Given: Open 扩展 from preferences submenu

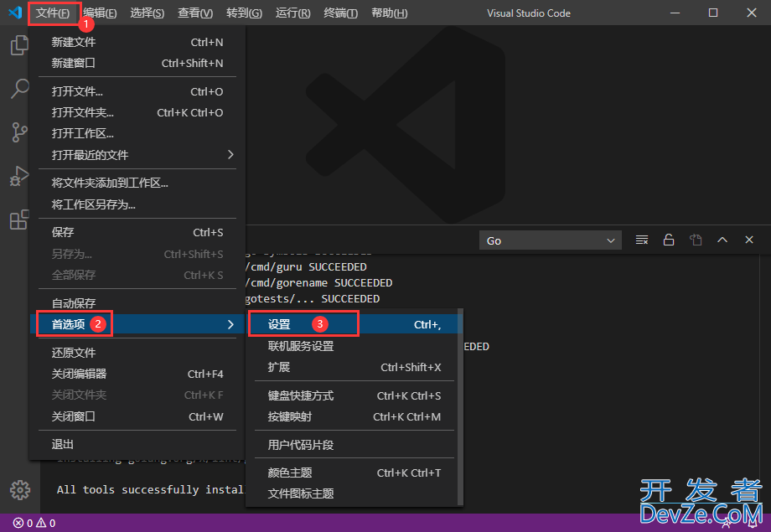Looking at the screenshot, I should (354, 367).
